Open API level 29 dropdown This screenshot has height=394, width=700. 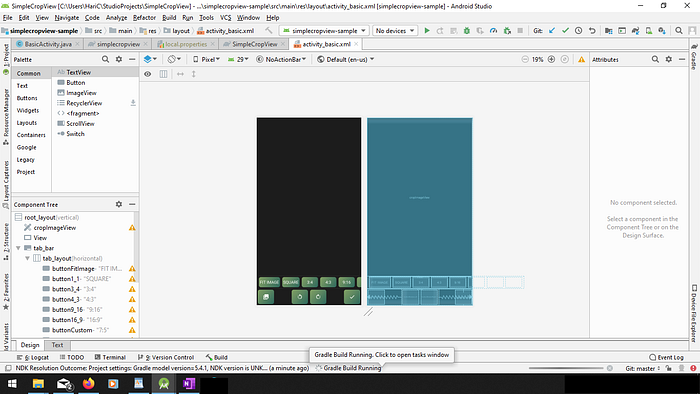pos(238,59)
